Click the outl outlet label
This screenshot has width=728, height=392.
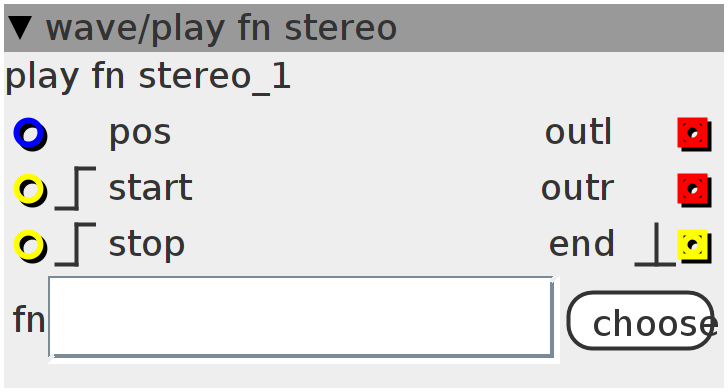(x=578, y=132)
